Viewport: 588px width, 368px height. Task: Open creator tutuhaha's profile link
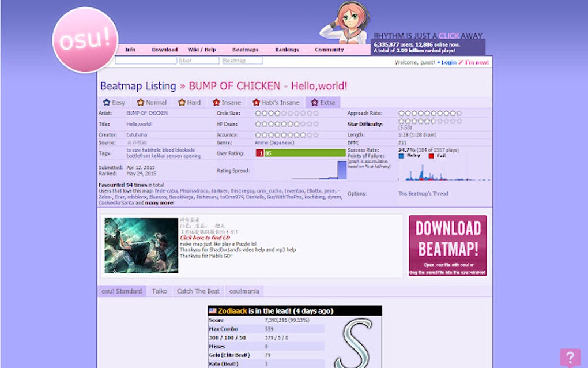(137, 134)
